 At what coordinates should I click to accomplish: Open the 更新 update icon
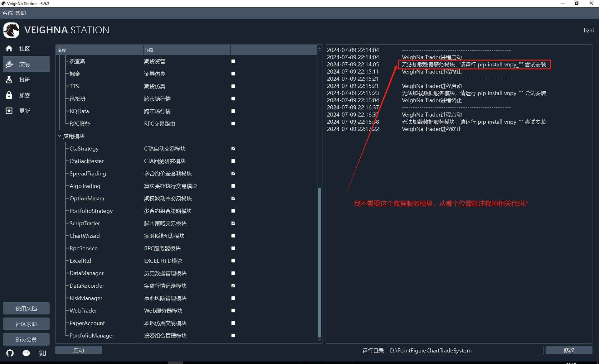click(9, 111)
